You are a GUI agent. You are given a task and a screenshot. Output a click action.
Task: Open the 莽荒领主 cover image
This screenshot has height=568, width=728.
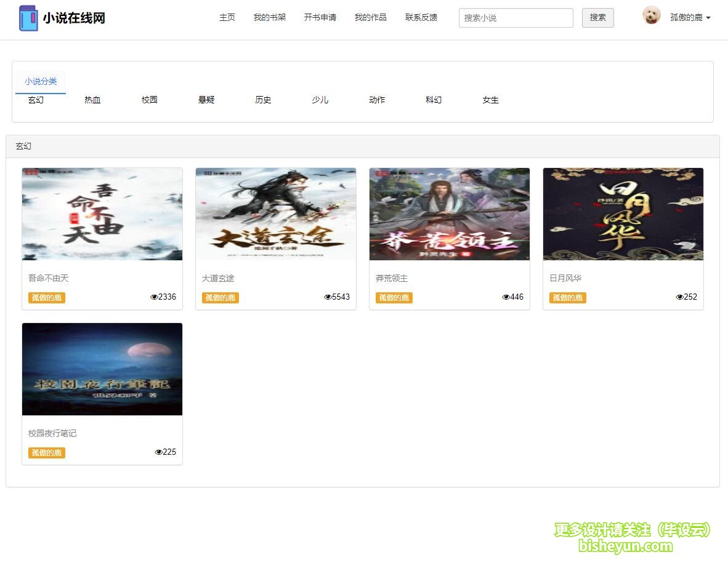(450, 214)
